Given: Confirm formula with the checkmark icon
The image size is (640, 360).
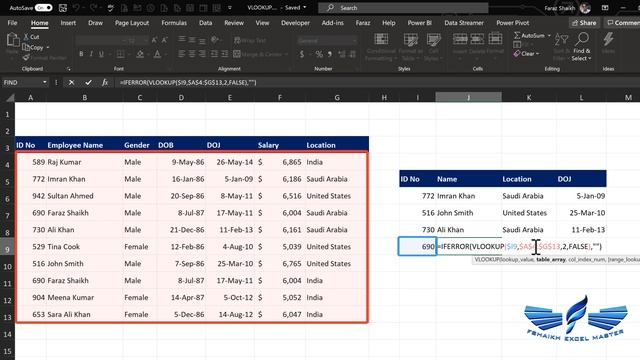Looking at the screenshot, I should [x=88, y=82].
